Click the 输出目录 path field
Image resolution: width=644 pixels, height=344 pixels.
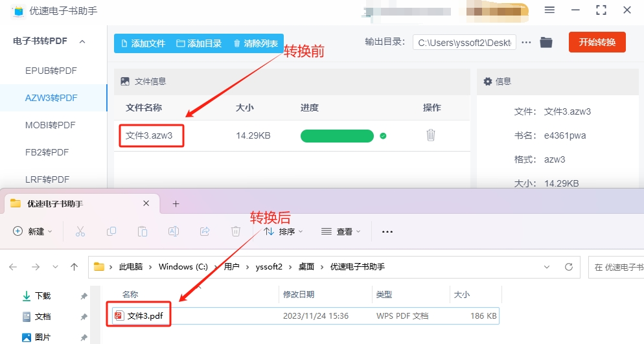coord(464,43)
